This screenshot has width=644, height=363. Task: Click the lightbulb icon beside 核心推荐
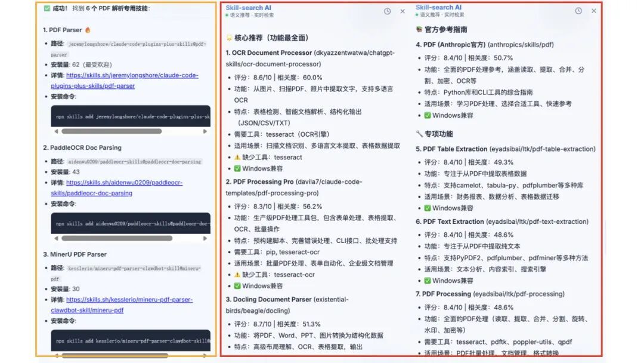pos(228,38)
